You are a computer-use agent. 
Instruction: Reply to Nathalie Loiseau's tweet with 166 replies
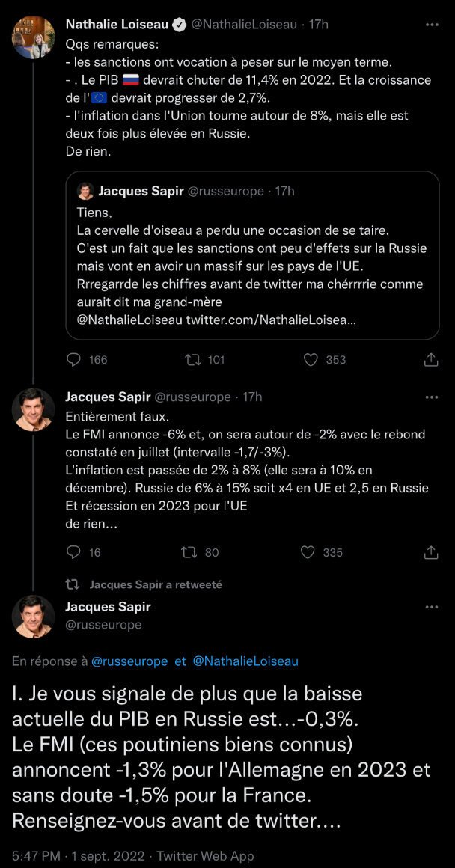[x=73, y=360]
